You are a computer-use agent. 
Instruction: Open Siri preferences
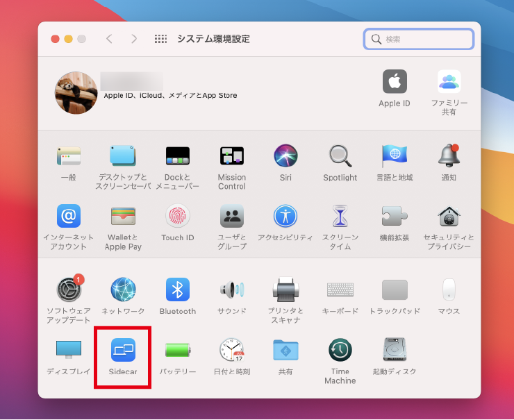285,156
